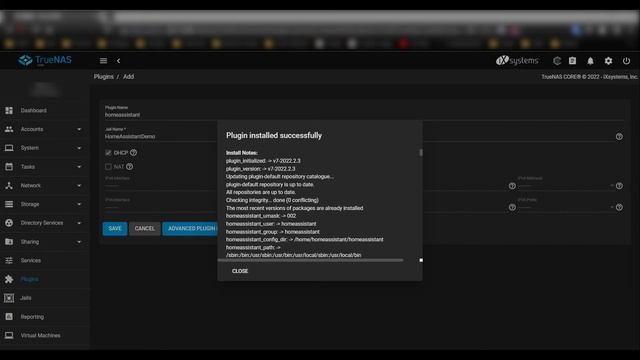This screenshot has height=360, width=640.
Task: Click the Directory Services icon
Action: pyautogui.click(x=9, y=223)
